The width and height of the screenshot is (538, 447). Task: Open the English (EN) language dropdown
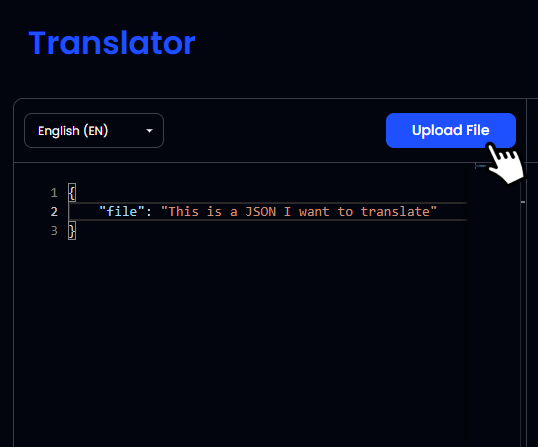pos(94,131)
